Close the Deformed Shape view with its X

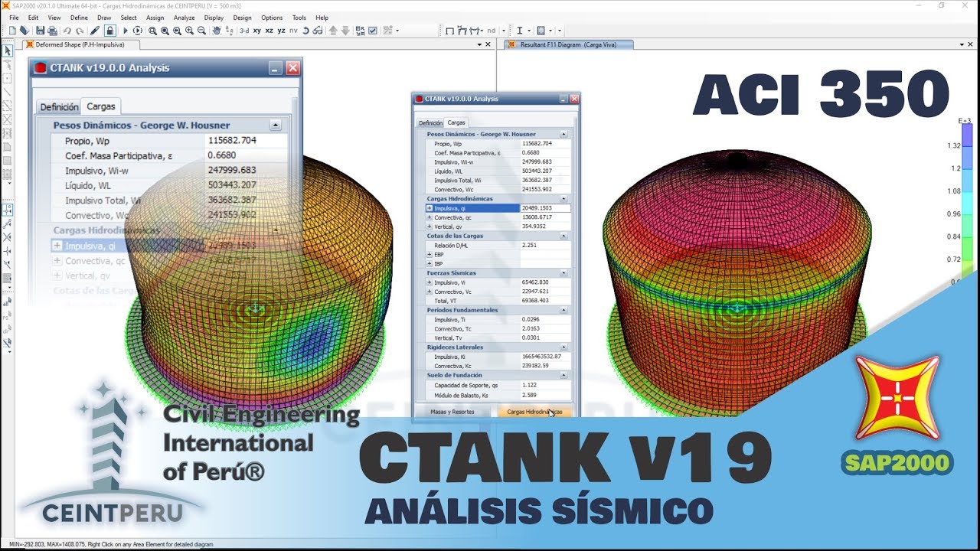coord(488,44)
